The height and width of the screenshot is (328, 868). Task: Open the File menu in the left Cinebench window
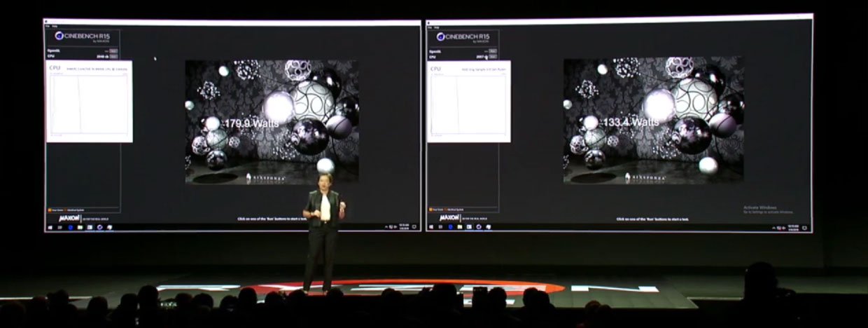point(48,26)
